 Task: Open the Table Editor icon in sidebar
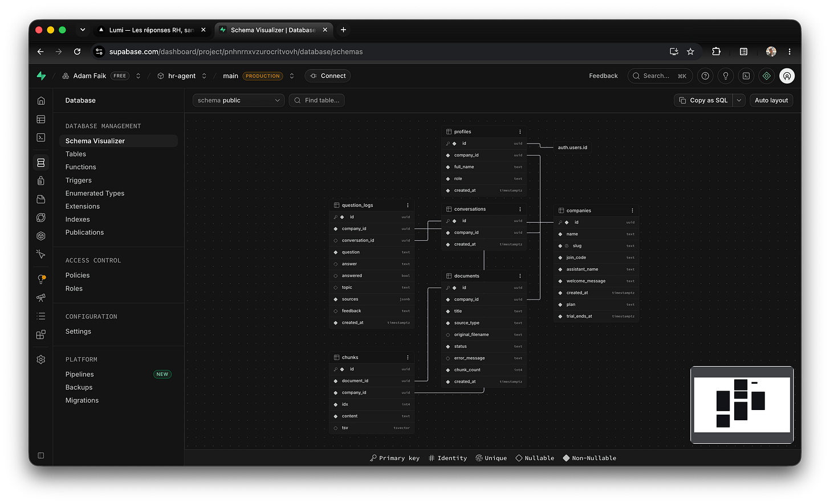41,119
